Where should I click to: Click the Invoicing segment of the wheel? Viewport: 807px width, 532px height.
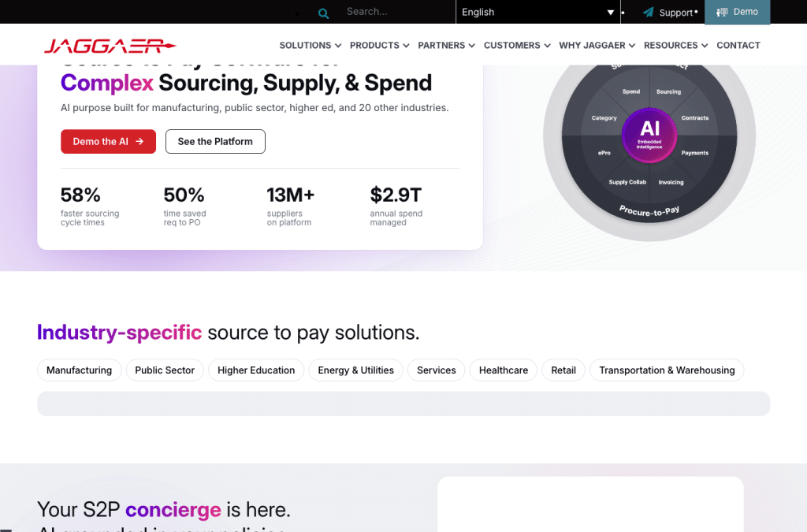[x=671, y=182]
